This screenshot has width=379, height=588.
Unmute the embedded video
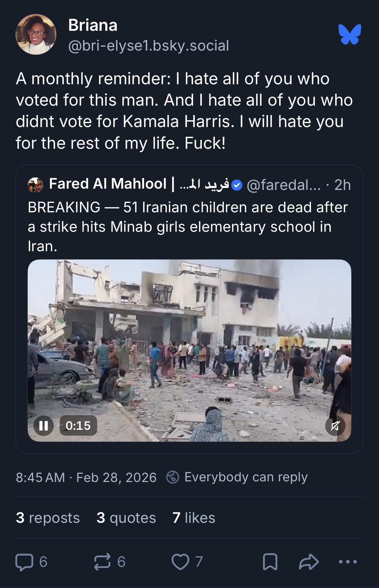[x=335, y=425]
